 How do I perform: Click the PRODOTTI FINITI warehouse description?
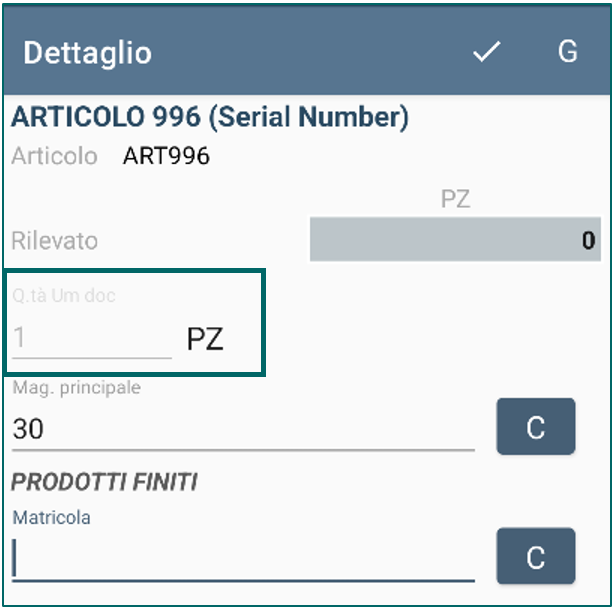click(104, 482)
